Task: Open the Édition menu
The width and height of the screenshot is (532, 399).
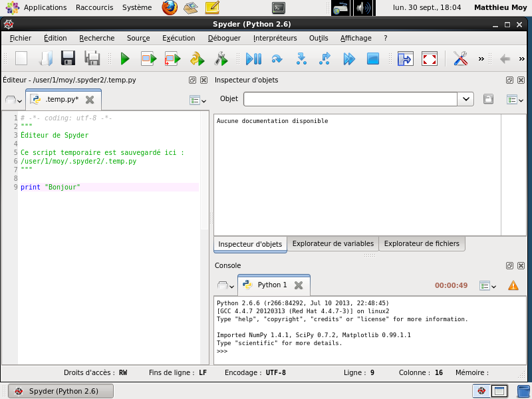Action: (x=55, y=38)
